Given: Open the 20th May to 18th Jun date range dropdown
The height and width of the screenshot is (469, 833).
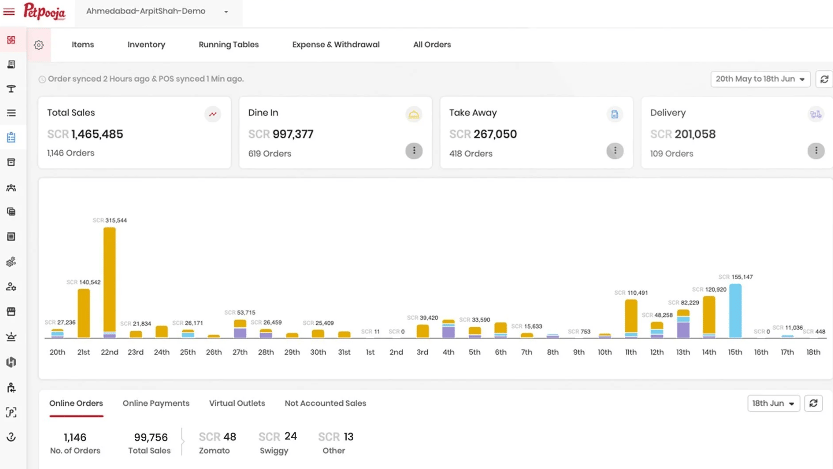Looking at the screenshot, I should point(760,79).
